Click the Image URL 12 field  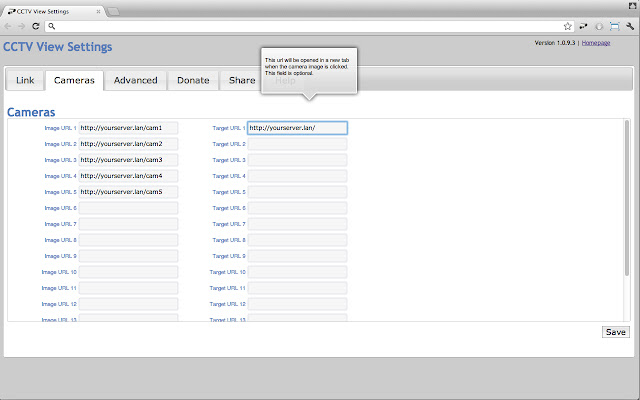tap(128, 304)
